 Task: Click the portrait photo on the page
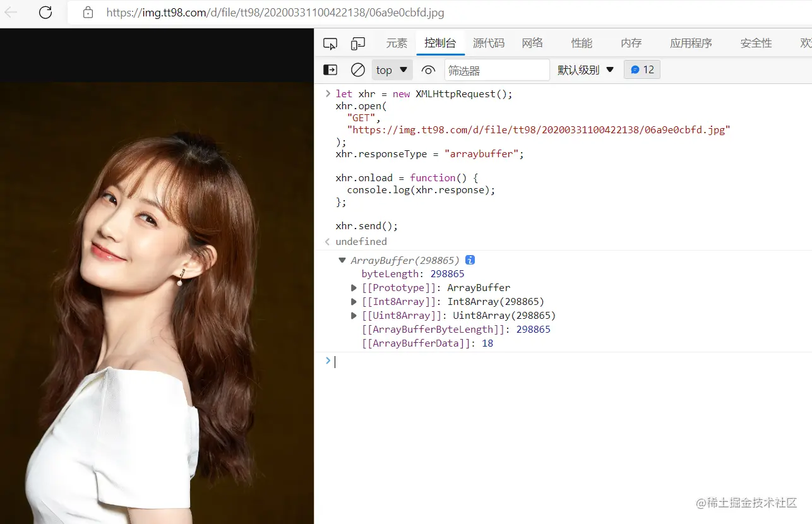[x=157, y=303]
